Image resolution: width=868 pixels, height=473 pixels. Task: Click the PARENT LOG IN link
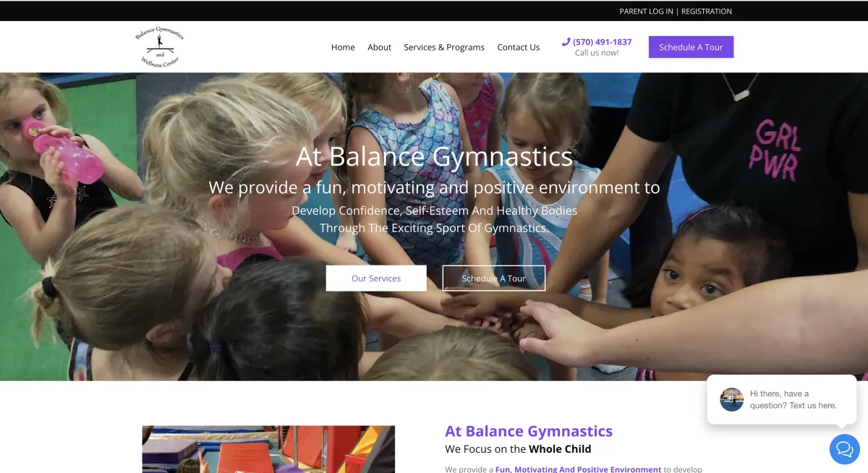[646, 11]
